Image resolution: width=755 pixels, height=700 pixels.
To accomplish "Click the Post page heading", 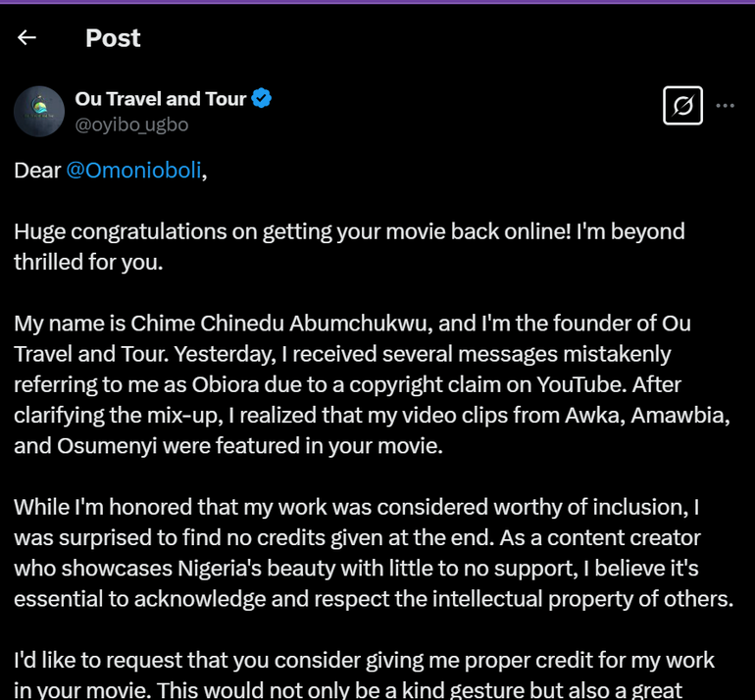I will click(113, 38).
